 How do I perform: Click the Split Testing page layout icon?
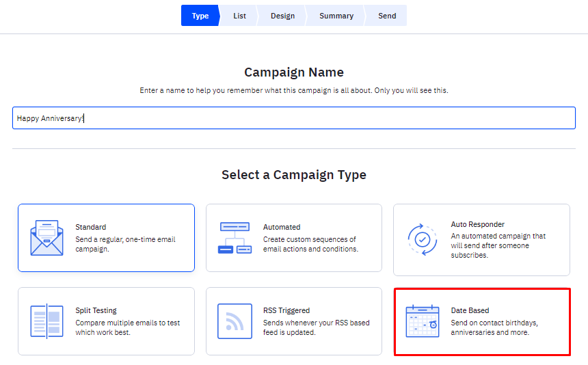pos(47,321)
